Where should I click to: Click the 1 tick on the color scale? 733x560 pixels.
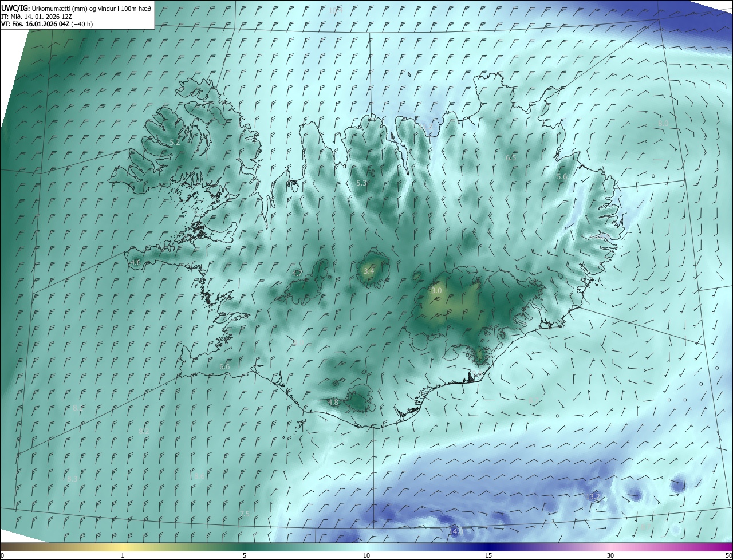(x=123, y=555)
